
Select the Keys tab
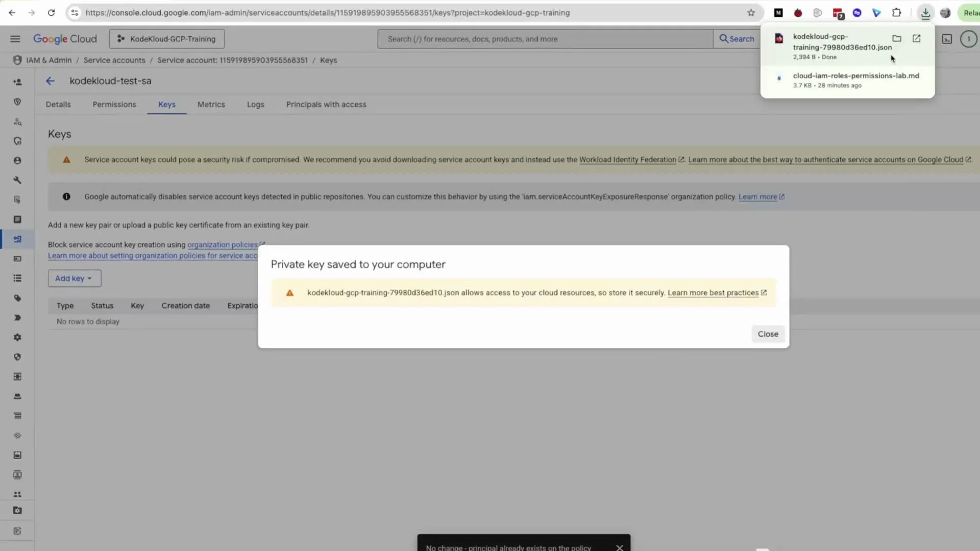click(x=167, y=104)
